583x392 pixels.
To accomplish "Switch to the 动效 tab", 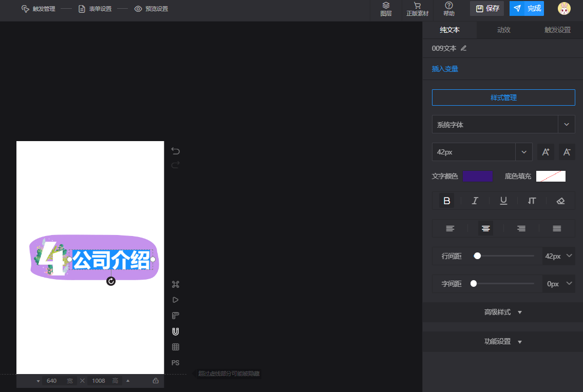I will (x=503, y=30).
